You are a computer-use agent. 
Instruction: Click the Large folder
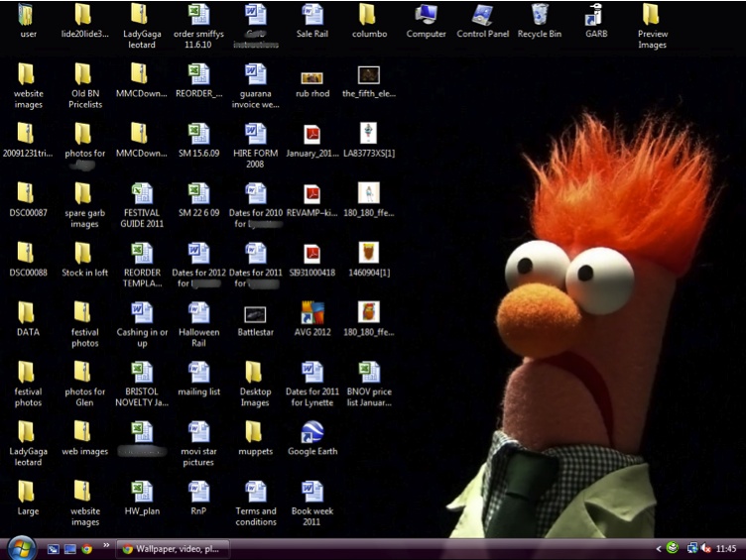pyautogui.click(x=28, y=499)
